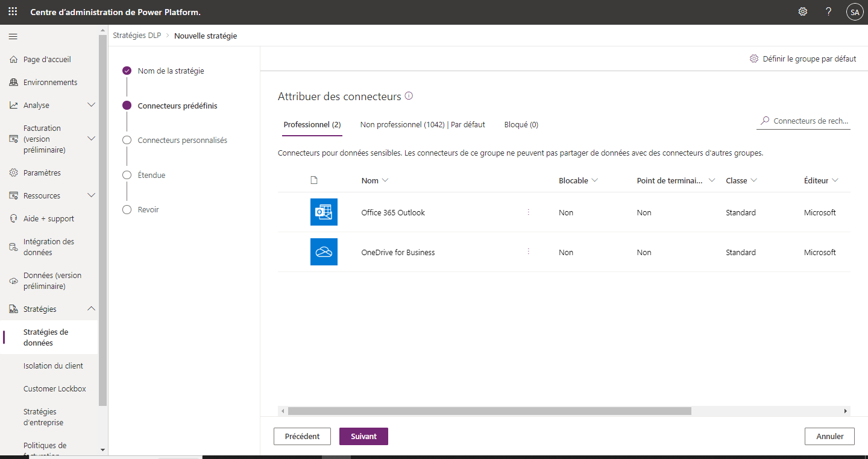Click the search magnifier icon for connectors

pyautogui.click(x=765, y=121)
